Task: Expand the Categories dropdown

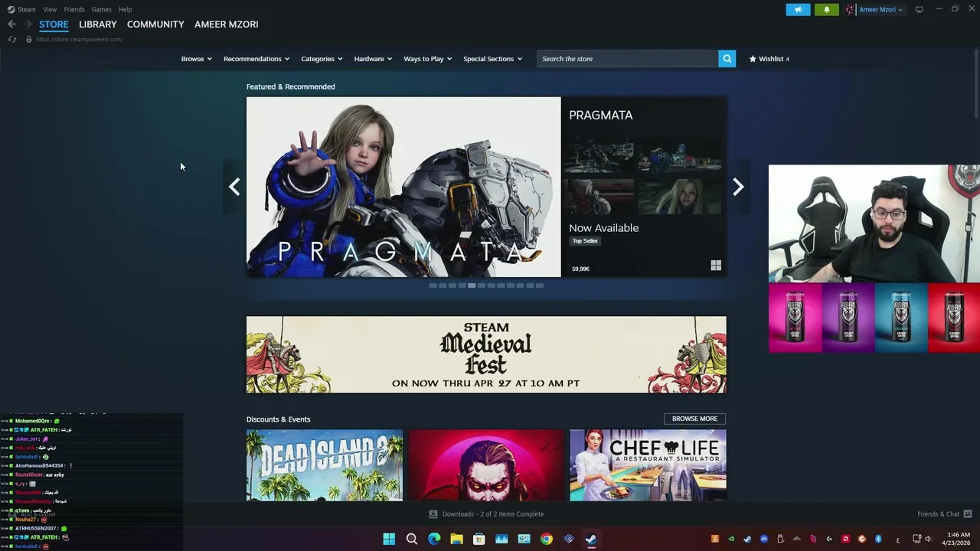Action: tap(322, 59)
